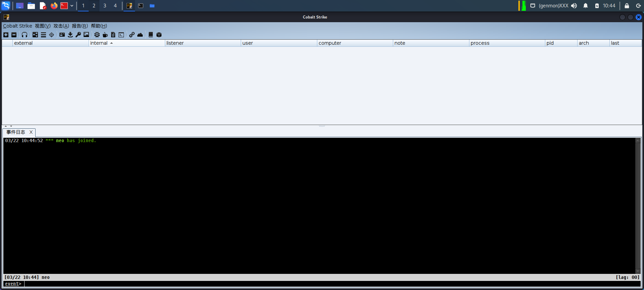The image size is (644, 290).
Task: Switch to workspace 3
Action: click(105, 6)
